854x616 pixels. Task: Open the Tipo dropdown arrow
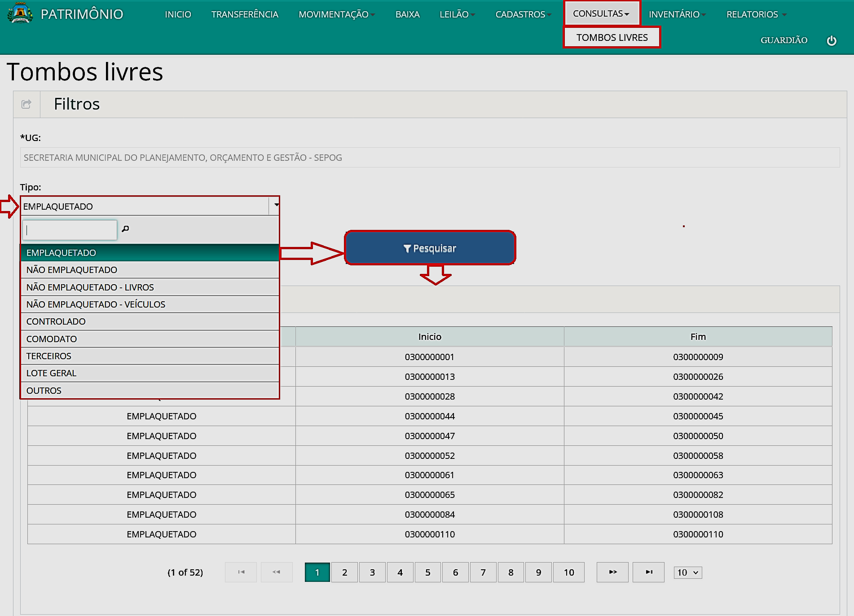point(275,206)
